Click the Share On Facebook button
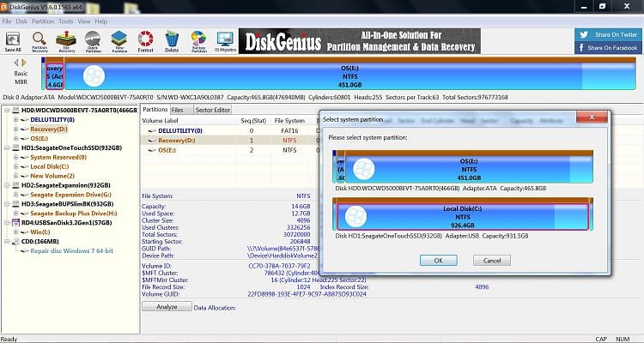Image resolution: width=644 pixels, height=343 pixels. (x=608, y=48)
